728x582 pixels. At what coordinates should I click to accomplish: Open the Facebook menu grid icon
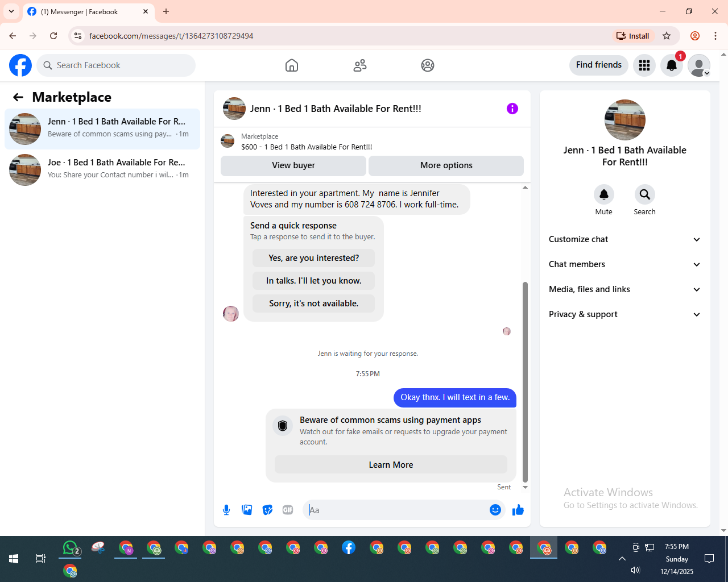coord(644,65)
